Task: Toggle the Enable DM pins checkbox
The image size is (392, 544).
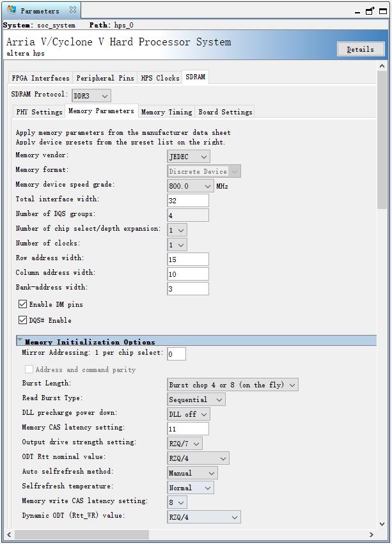Action: [22, 304]
